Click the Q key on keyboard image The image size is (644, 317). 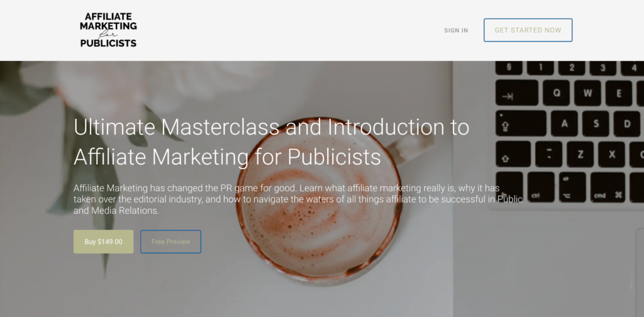tap(556, 93)
